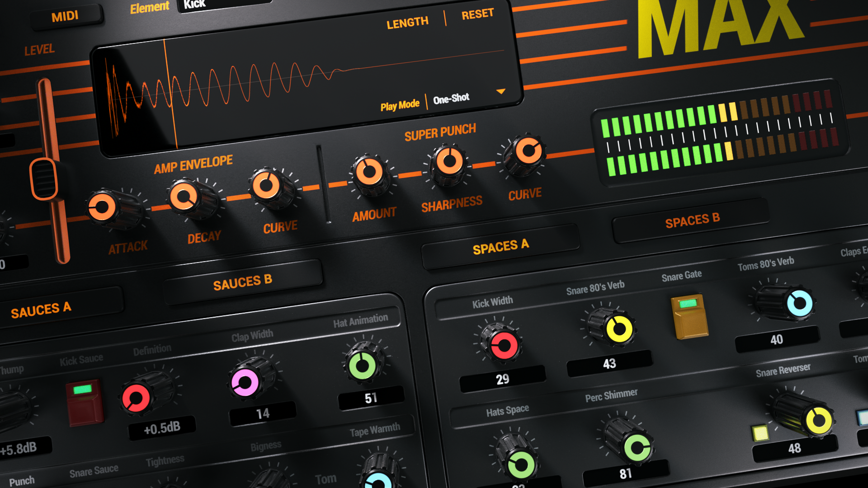The height and width of the screenshot is (488, 868).
Task: Open the Play Mode One-Shot dropdown arrow
Action: pyautogui.click(x=500, y=91)
